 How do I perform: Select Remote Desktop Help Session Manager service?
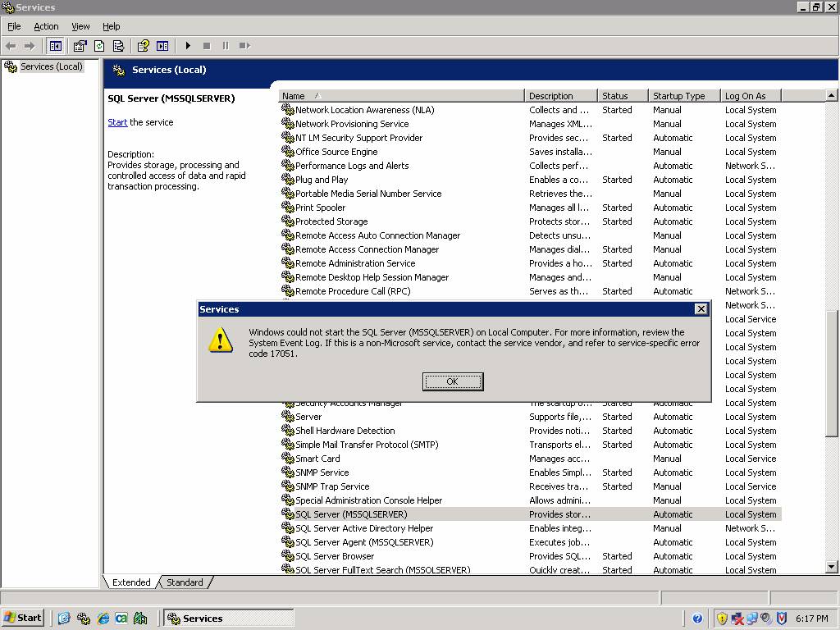click(530, 277)
